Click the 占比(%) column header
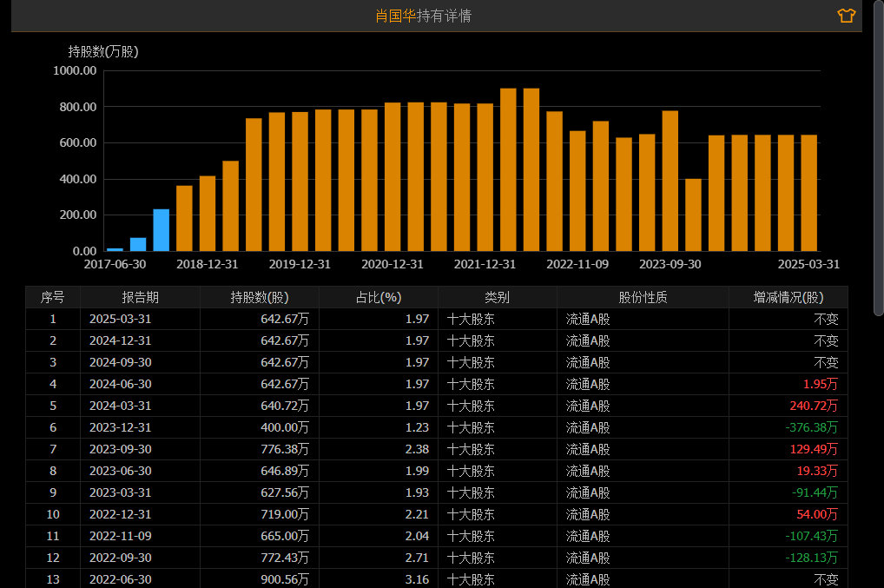 tap(379, 297)
